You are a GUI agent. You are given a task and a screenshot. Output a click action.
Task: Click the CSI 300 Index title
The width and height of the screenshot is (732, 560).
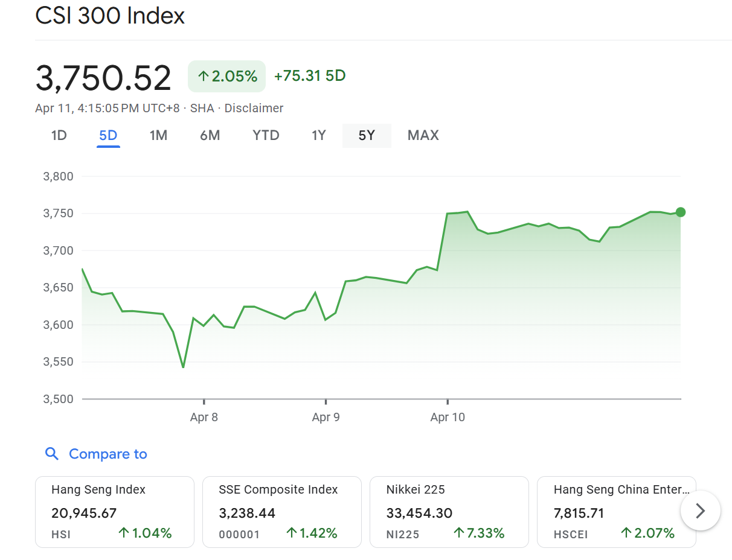click(110, 16)
